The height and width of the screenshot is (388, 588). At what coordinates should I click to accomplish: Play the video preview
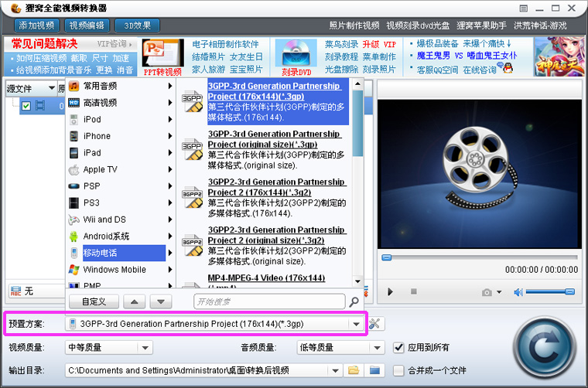391,291
